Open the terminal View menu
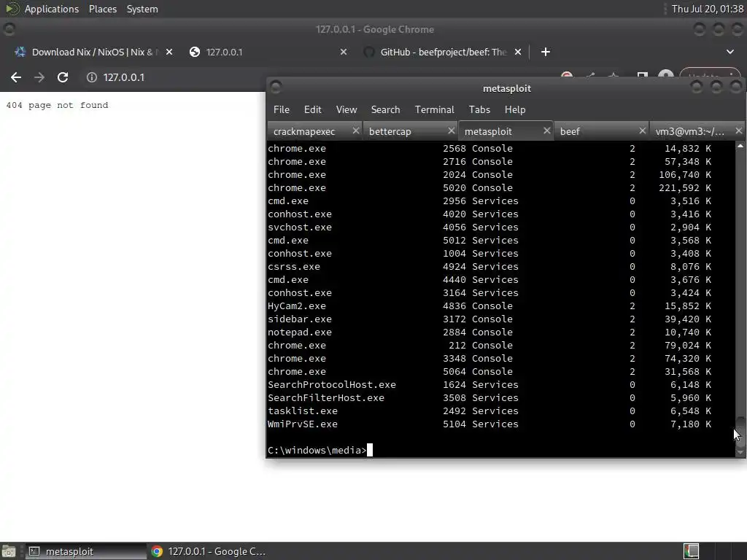 coord(347,109)
